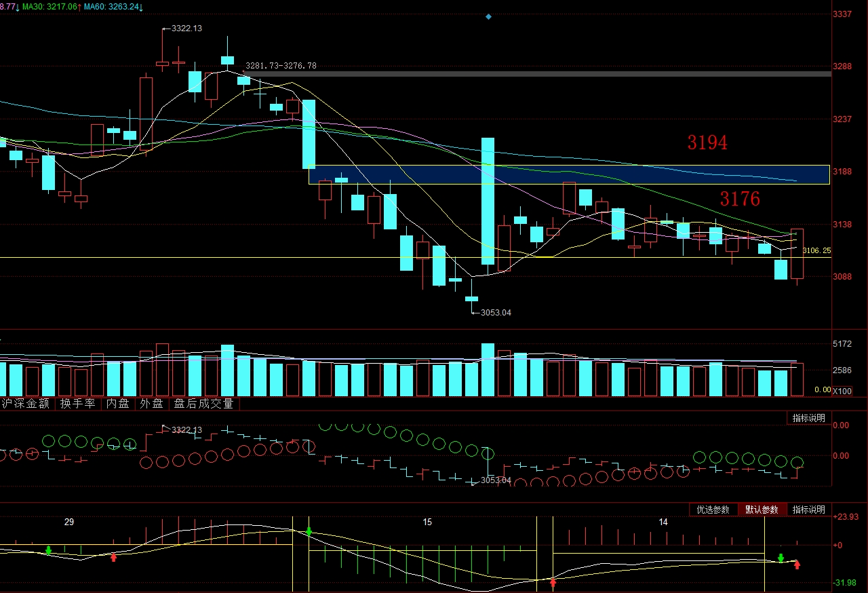Open 指标说明 above the circle indicator panel

809,418
